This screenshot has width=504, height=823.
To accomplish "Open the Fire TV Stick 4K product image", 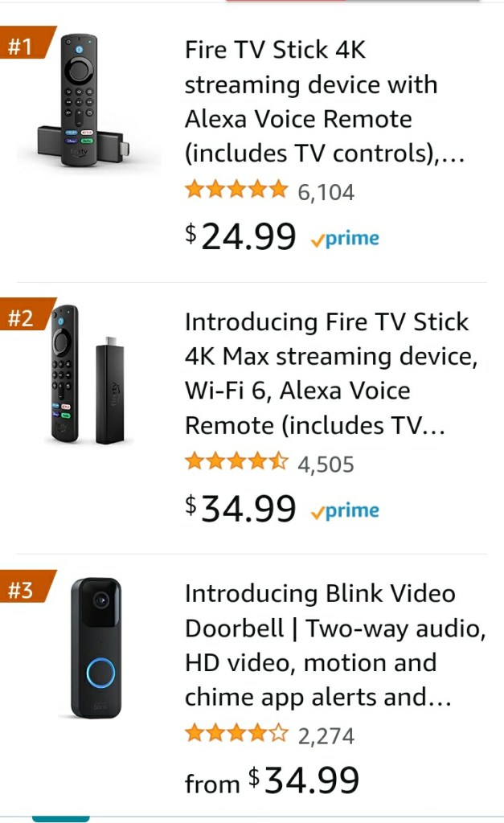I will pyautogui.click(x=80, y=100).
